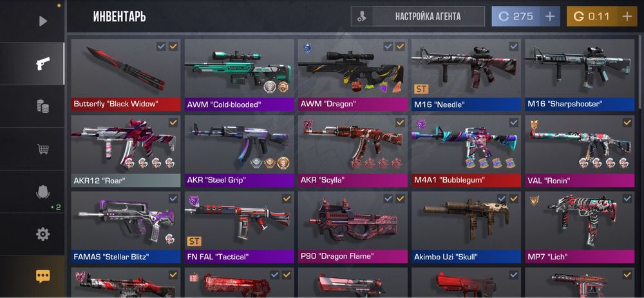Open the clan shield sidebar icon
Image resolution: width=644 pixels, height=298 pixels.
tap(43, 192)
